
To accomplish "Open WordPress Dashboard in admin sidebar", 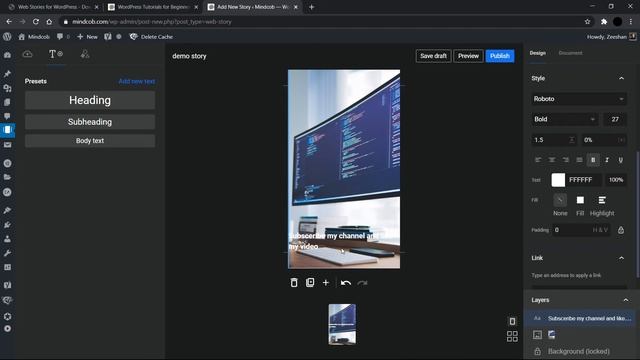I will 7,55.
